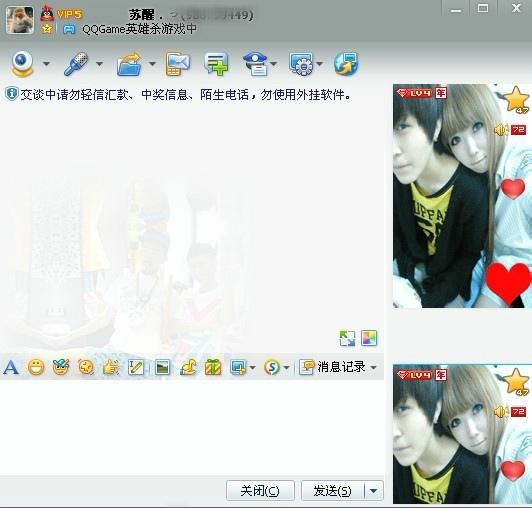Click the QQ penguin membership icon
Image resolution: width=532 pixels, height=508 pixels.
[x=47, y=13]
